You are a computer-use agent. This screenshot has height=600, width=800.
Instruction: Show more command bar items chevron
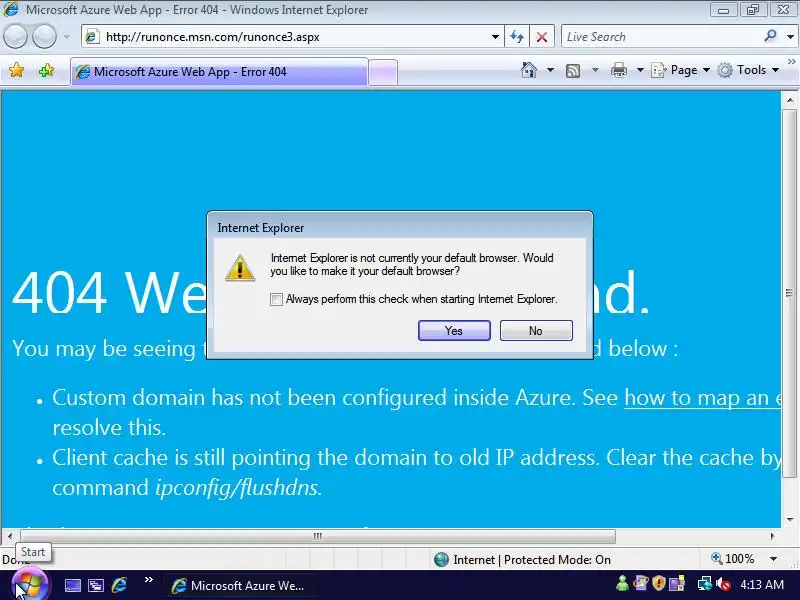(x=791, y=62)
